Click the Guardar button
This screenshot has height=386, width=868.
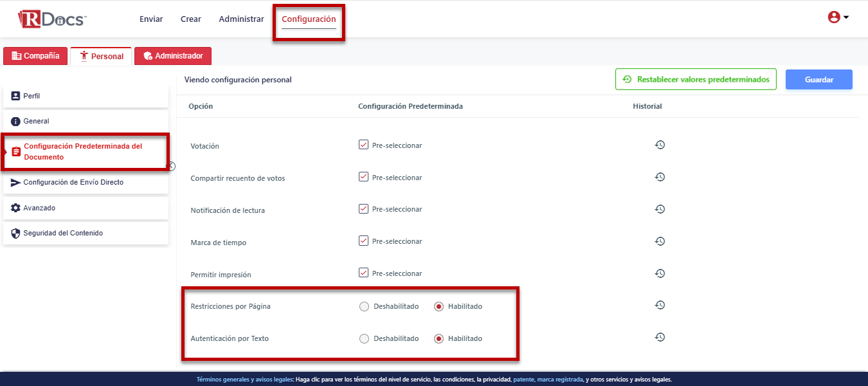[x=818, y=80]
